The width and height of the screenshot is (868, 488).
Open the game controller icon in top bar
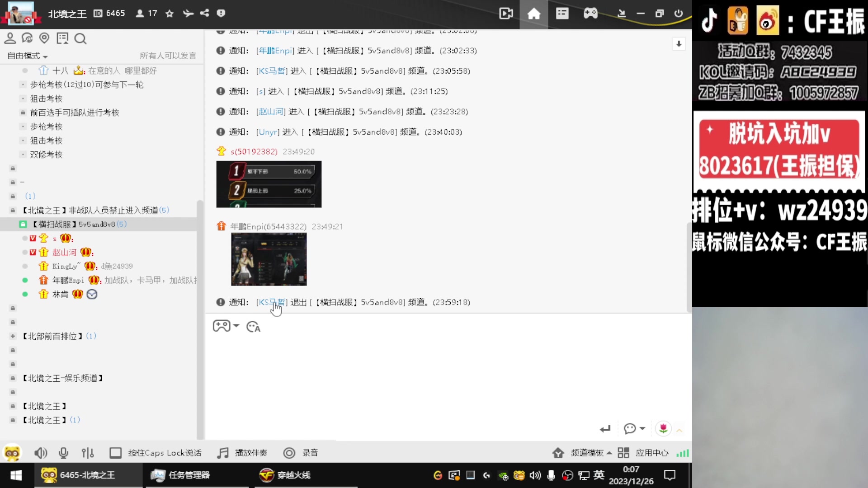pyautogui.click(x=590, y=14)
